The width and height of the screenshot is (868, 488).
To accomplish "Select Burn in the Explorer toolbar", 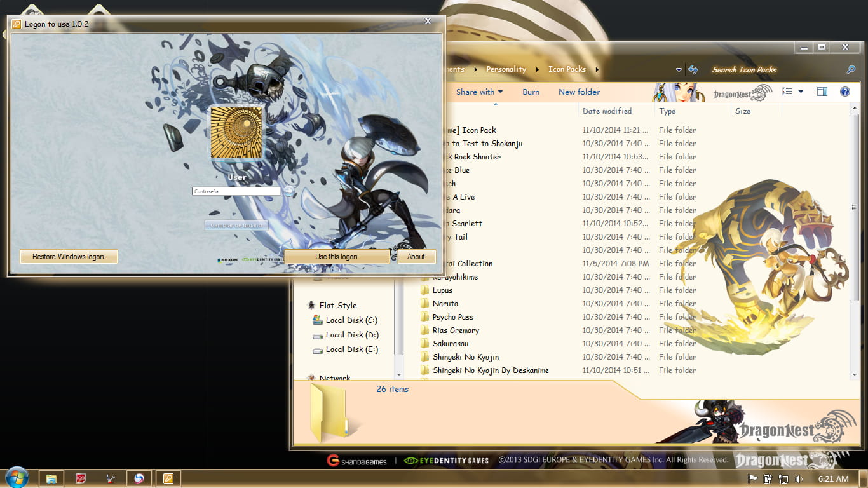I will click(531, 91).
